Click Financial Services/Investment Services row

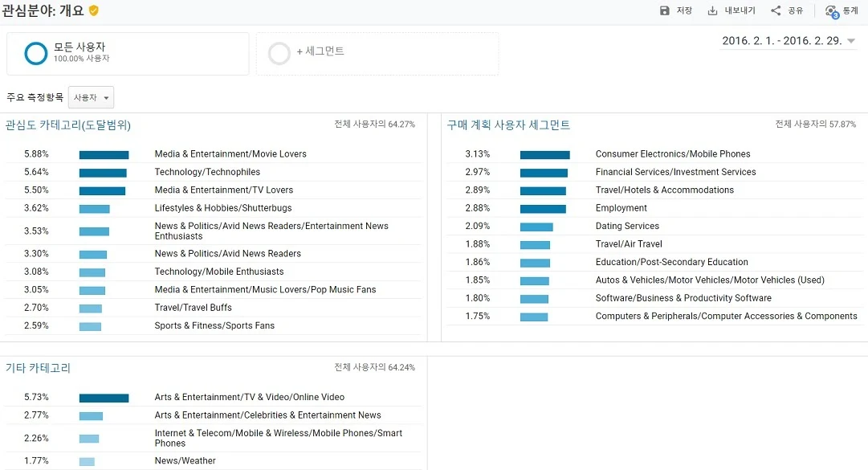coord(655,172)
